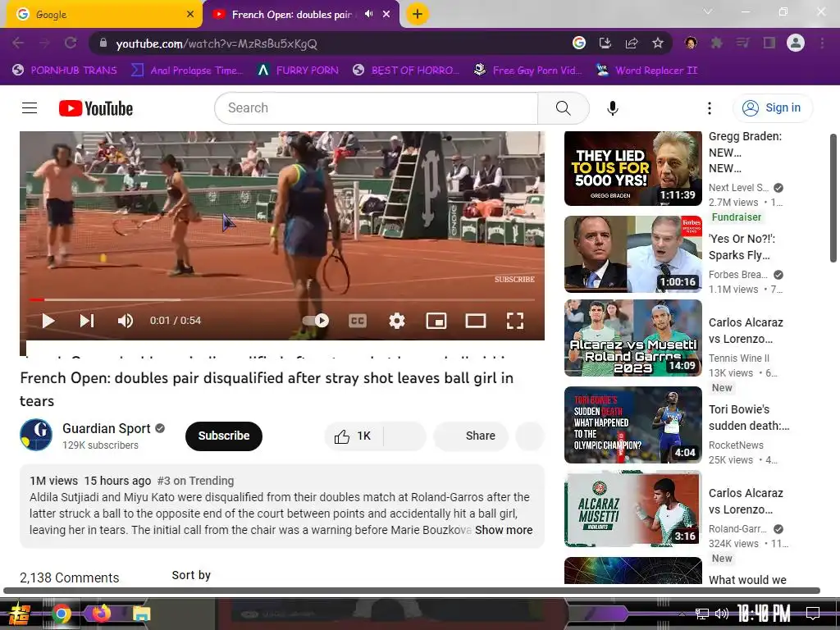Toggle the autoplay switch in player
840x630 pixels.
(316, 321)
